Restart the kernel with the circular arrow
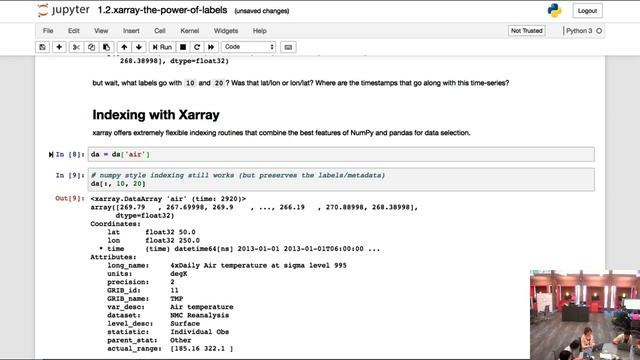This screenshot has width=640, height=360. coord(197,47)
